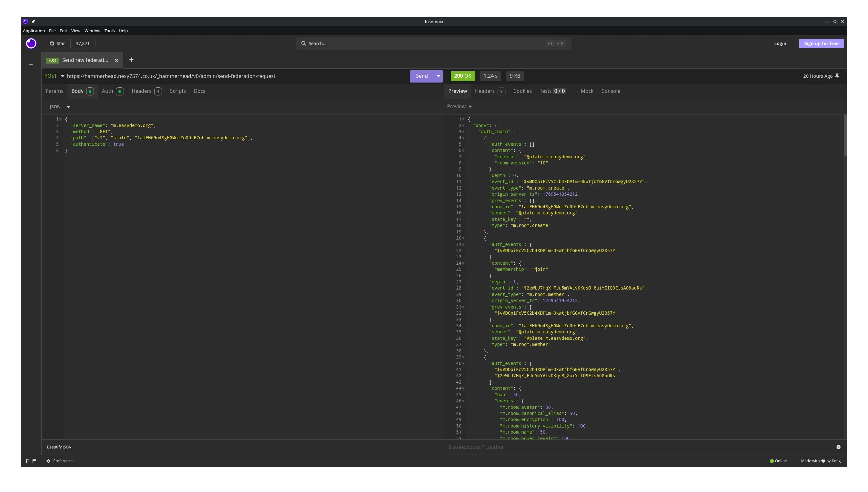Expand the Send button options arrow
Image resolution: width=868 pixels, height=492 pixels.
(x=438, y=76)
